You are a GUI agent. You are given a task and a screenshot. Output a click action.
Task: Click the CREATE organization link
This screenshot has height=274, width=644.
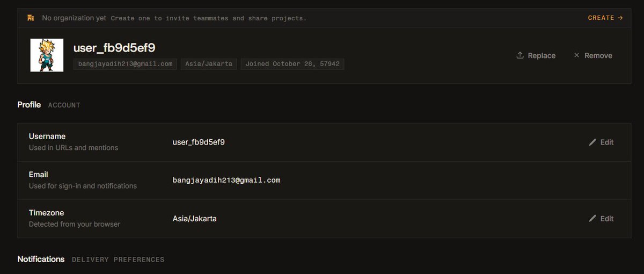[605, 18]
